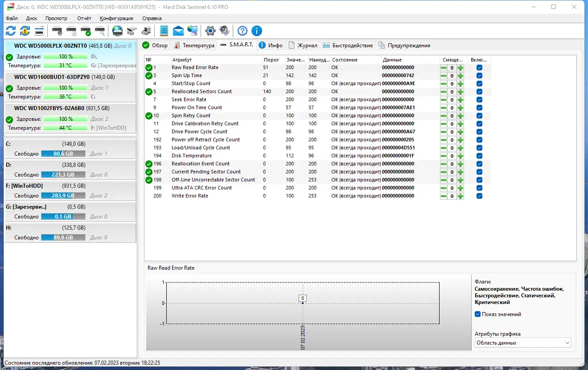
Task: Toggle enable checkbox for Start/Stop Count
Action: (479, 84)
